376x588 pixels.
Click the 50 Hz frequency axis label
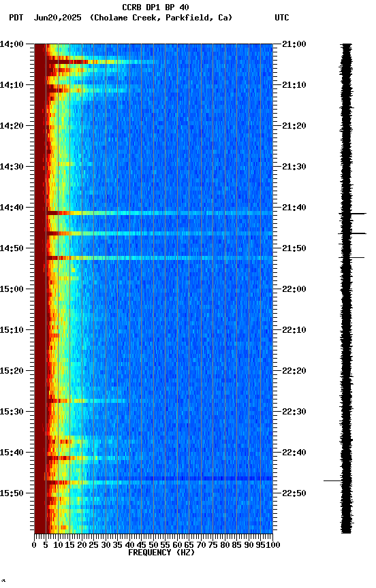[x=153, y=545]
